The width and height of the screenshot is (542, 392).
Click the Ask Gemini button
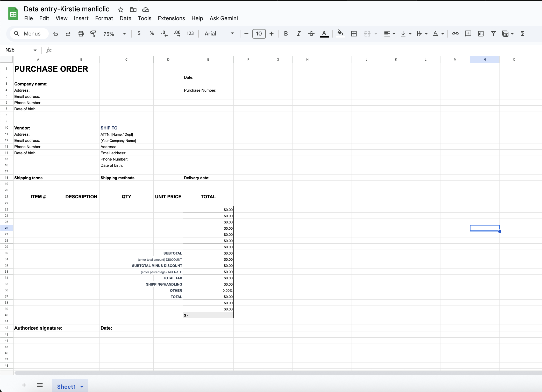[x=224, y=18]
